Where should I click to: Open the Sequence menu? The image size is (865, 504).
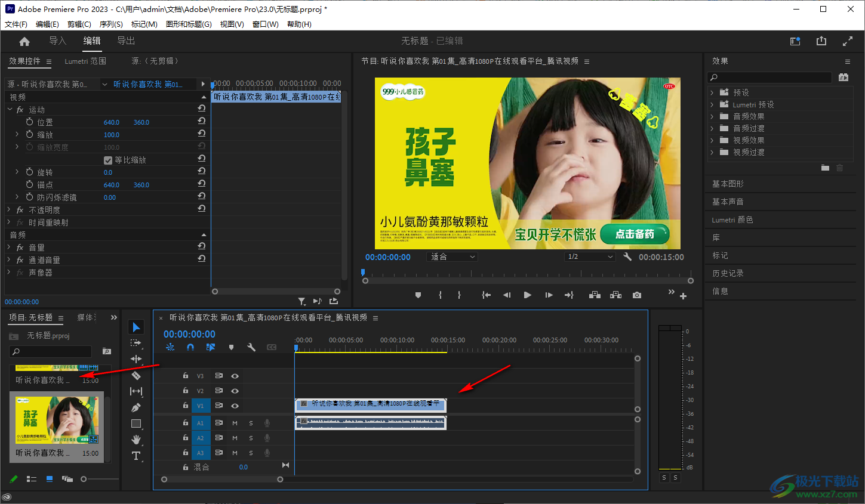point(111,24)
